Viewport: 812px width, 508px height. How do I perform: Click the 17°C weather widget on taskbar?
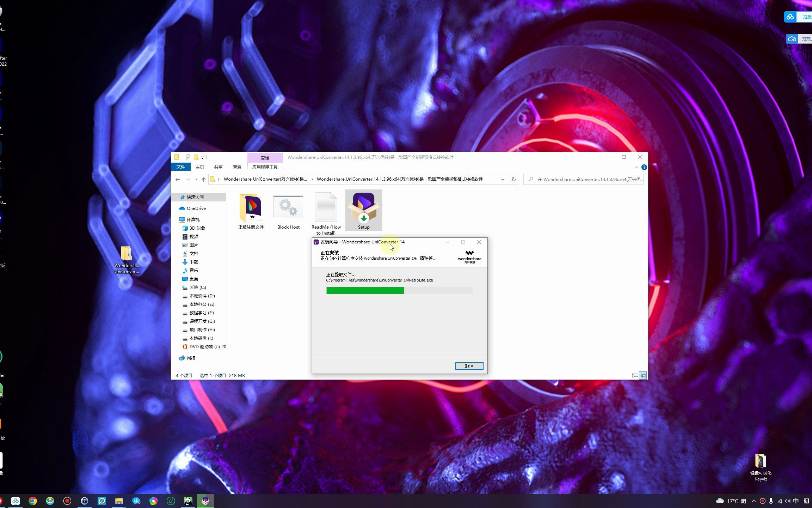point(731,501)
